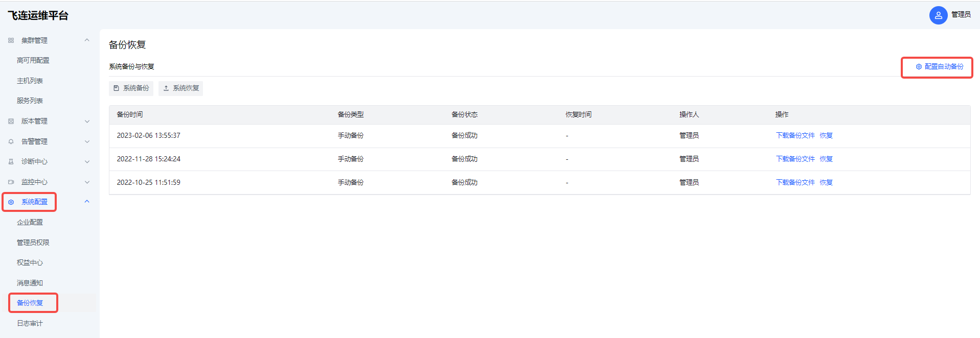Select 备份恢复 menu item
Viewport: 980px width, 338px height.
30,303
